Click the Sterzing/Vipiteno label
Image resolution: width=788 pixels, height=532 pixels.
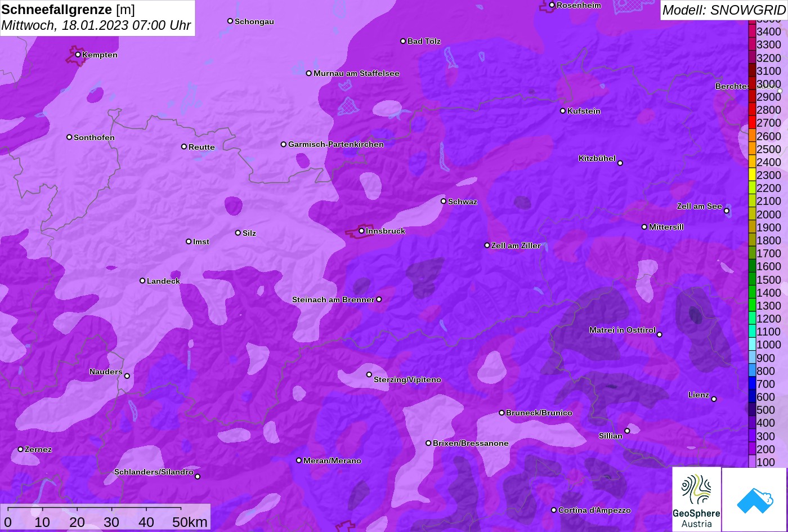click(x=408, y=380)
